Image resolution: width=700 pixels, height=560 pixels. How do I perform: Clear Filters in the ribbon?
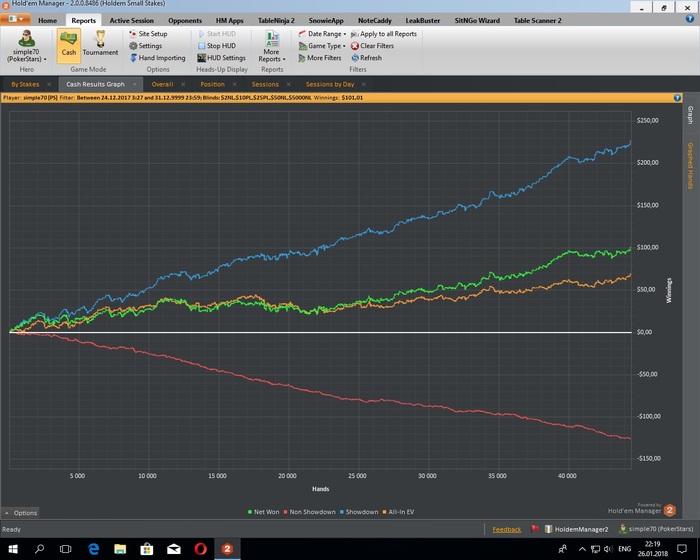click(x=372, y=46)
